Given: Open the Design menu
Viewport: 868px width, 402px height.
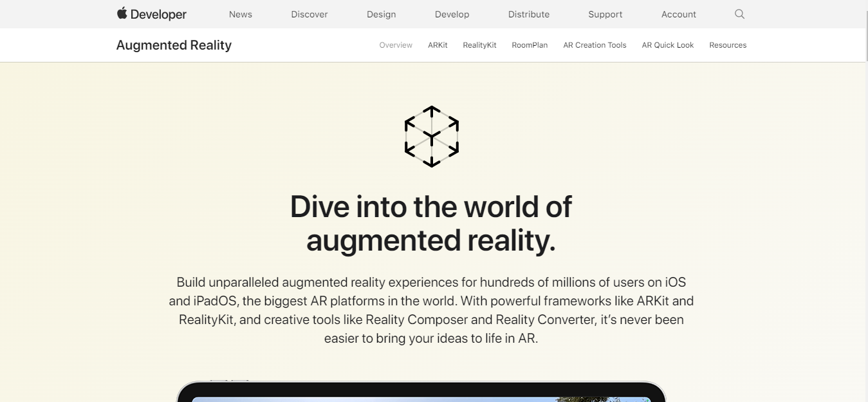Looking at the screenshot, I should [x=382, y=14].
